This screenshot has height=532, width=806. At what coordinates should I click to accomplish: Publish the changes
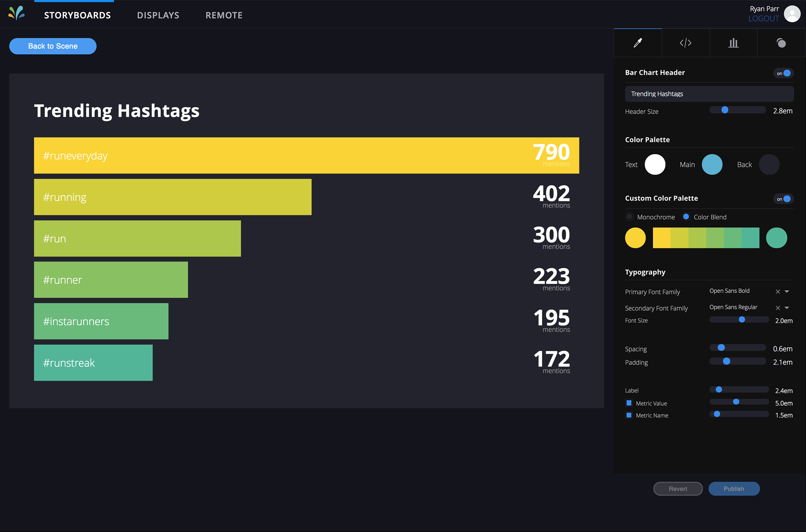[x=734, y=489]
